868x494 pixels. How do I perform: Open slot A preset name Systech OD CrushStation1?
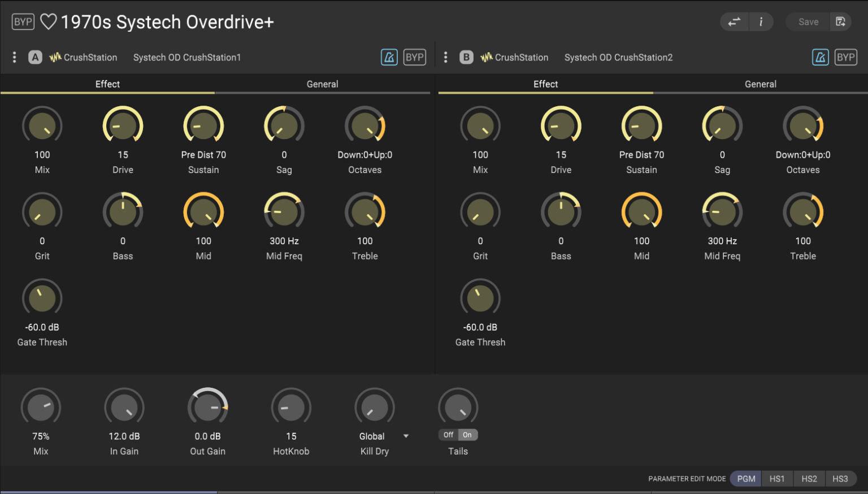coord(187,57)
